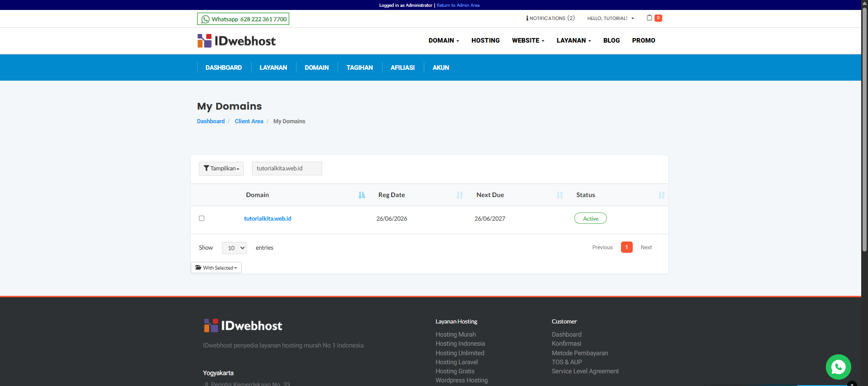
Task: Open Metode Pembayaran footer link
Action: click(x=580, y=353)
